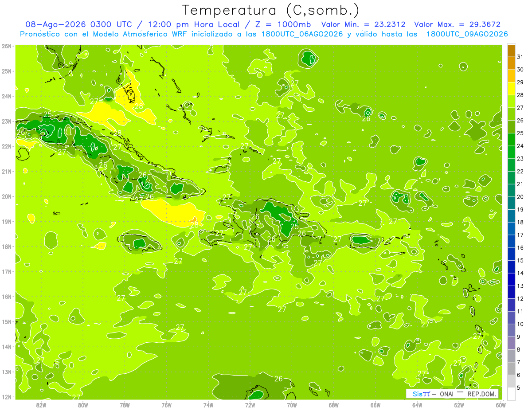
Task: Click the green legend swatch between 23 and 24
Action: click(511, 152)
